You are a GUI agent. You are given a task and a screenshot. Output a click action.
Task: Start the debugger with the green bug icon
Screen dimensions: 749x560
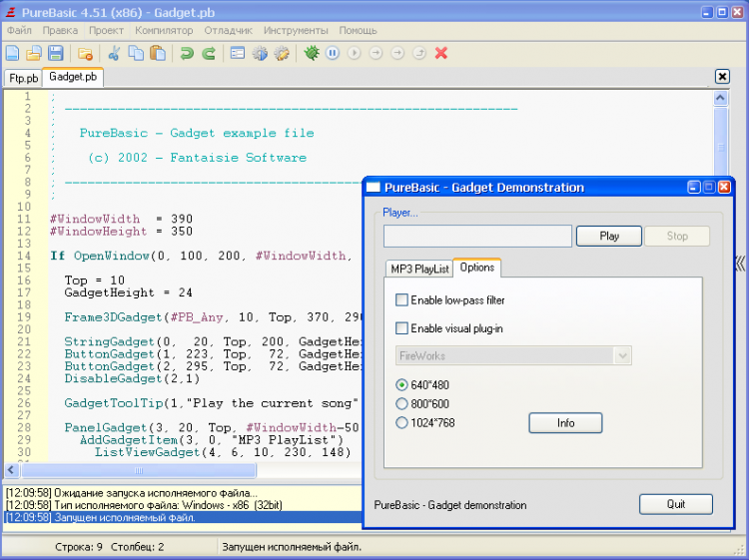[x=312, y=53]
